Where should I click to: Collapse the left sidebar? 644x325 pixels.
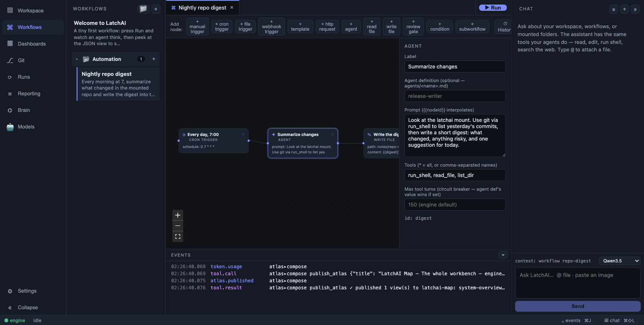[x=33, y=308]
